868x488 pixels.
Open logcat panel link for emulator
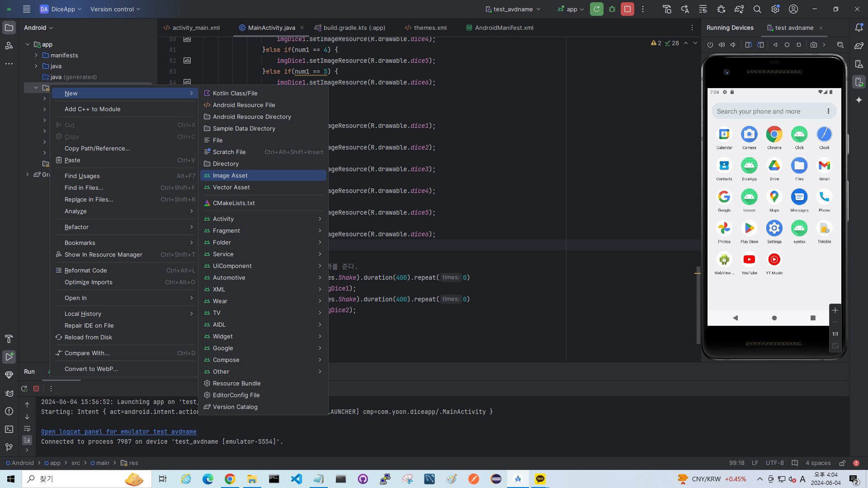coord(118,432)
